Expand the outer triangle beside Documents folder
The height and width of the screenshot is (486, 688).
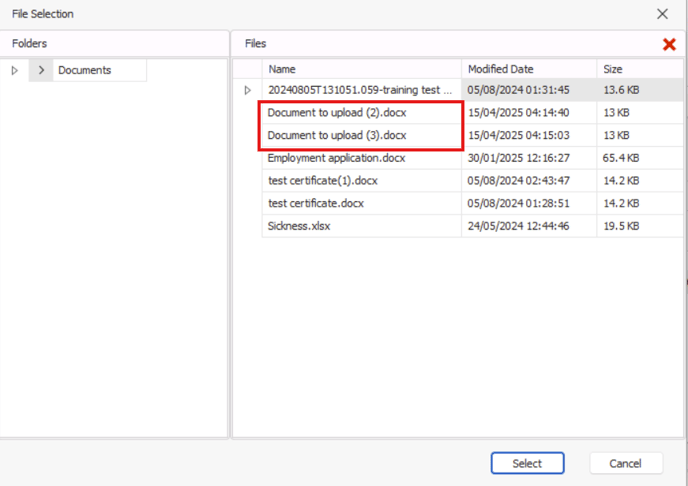point(14,70)
